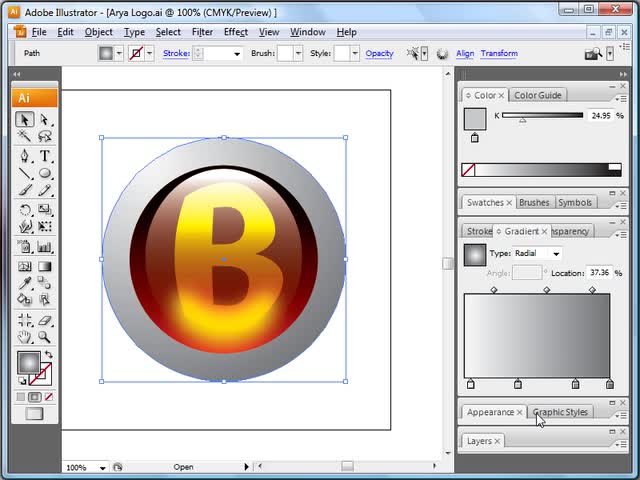The image size is (640, 480).
Task: Open the fill color dropdown in control bar
Action: (x=119, y=53)
